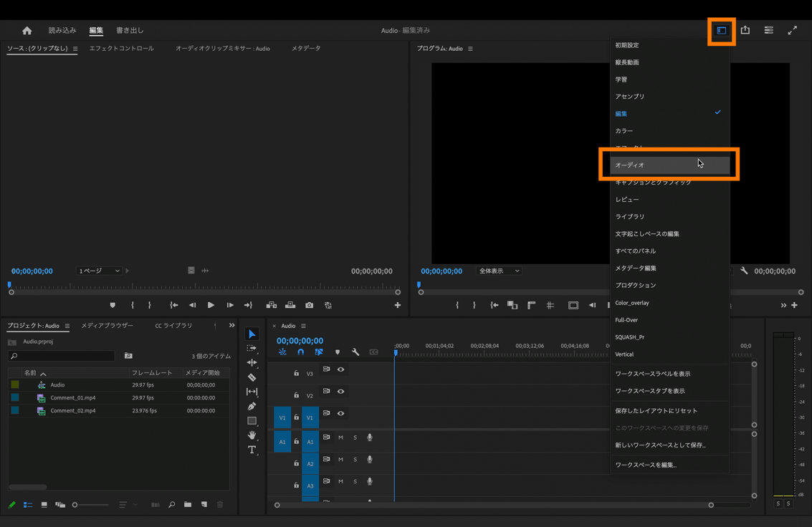Expand Program monitor button overflow chevrons
The image size is (812, 527).
pyautogui.click(x=783, y=305)
